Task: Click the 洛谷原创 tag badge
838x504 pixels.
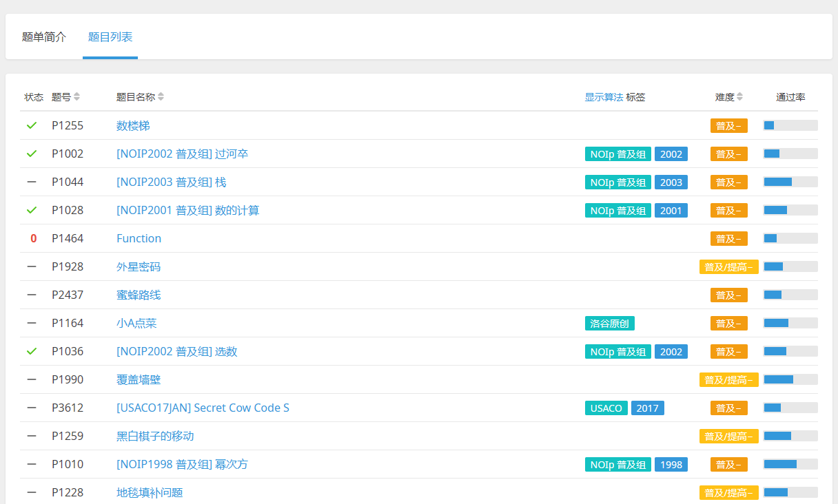Action: click(x=610, y=324)
